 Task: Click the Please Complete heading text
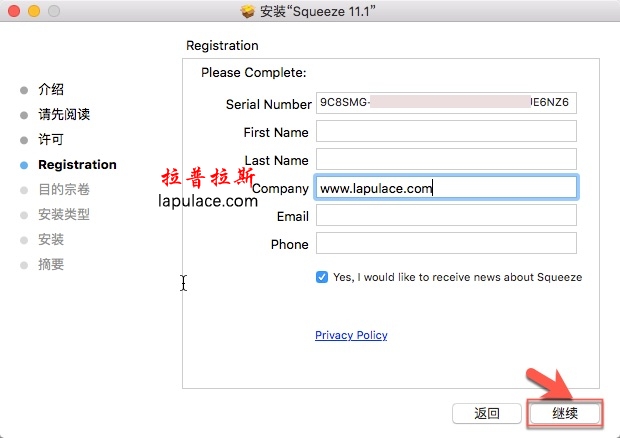253,73
